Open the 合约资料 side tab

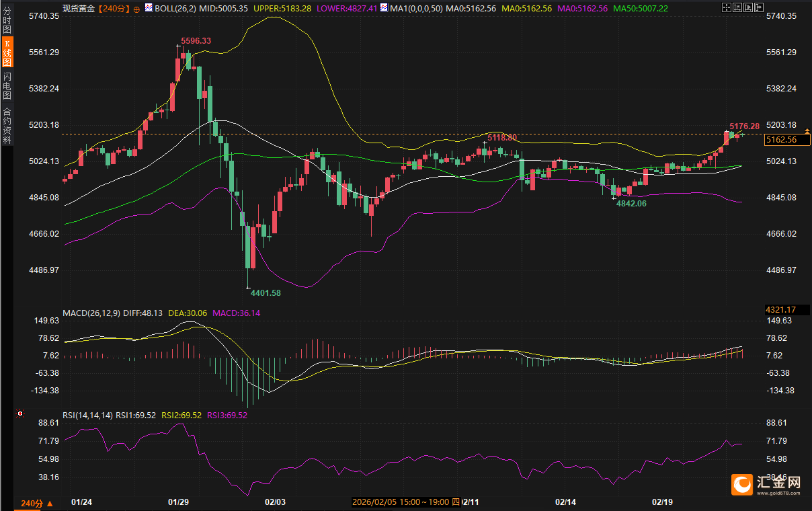pyautogui.click(x=7, y=125)
